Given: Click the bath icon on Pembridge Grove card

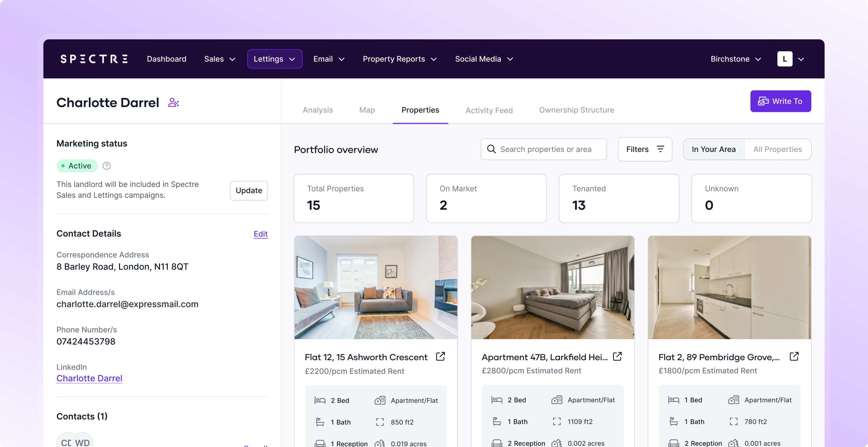Looking at the screenshot, I should coord(673,422).
